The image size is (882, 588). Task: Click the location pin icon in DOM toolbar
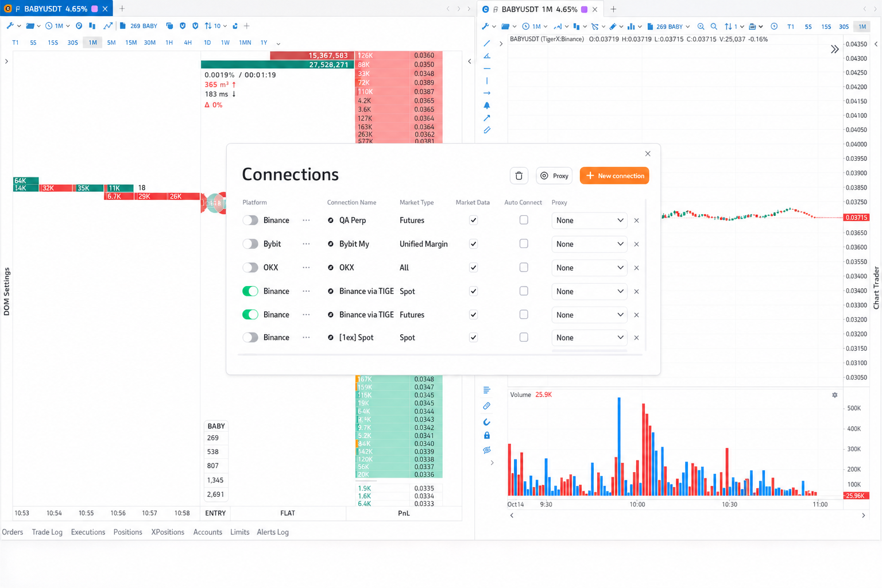coord(79,26)
